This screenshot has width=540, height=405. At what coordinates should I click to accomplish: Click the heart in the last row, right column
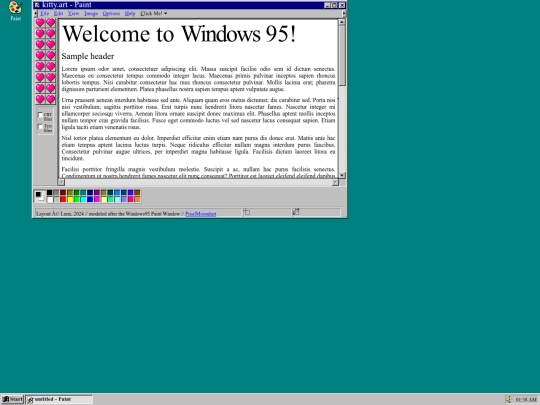[x=51, y=100]
